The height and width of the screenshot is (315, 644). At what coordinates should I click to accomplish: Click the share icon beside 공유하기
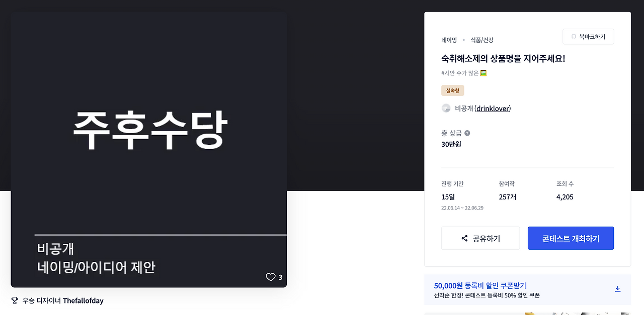point(464,238)
